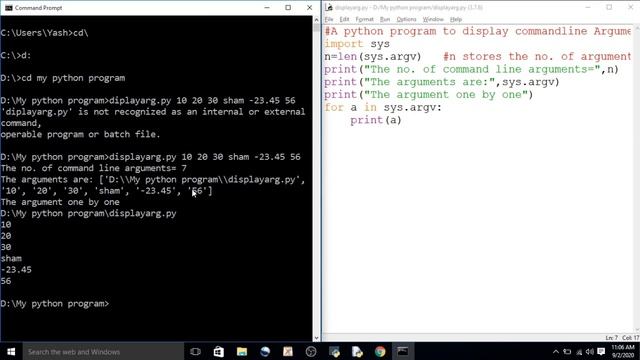
Task: Click the Search the web and Windows box
Action: click(103, 351)
